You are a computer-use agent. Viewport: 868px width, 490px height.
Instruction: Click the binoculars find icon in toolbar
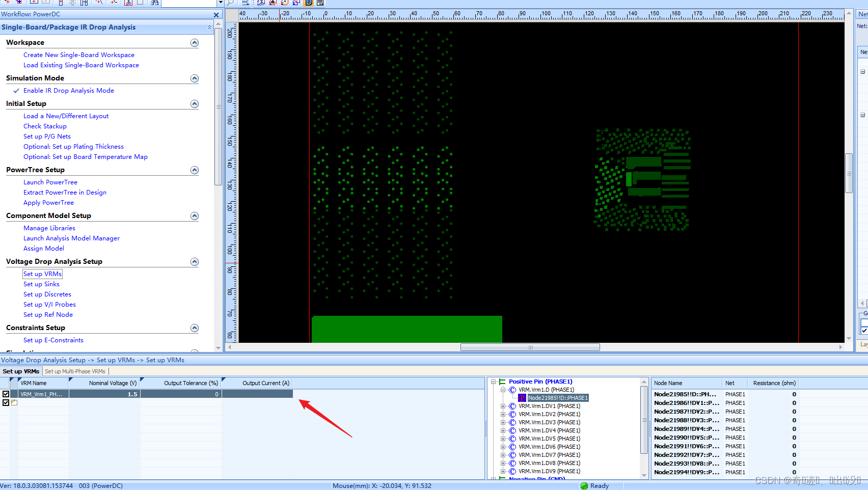pos(154,3)
